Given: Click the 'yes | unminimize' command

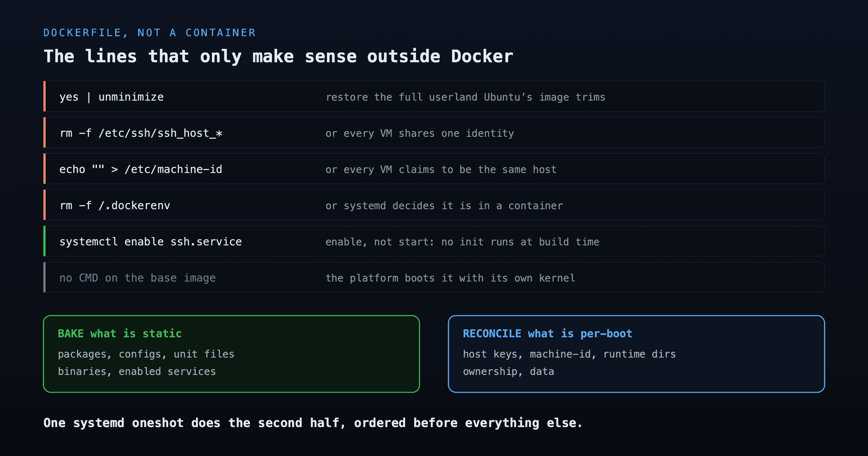Looking at the screenshot, I should point(112,97).
